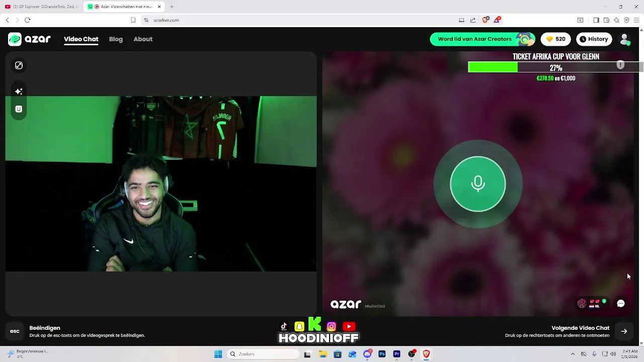Screen dimensions: 644x362
Task: Open Brave Rewards triangle icon
Action: click(x=497, y=20)
